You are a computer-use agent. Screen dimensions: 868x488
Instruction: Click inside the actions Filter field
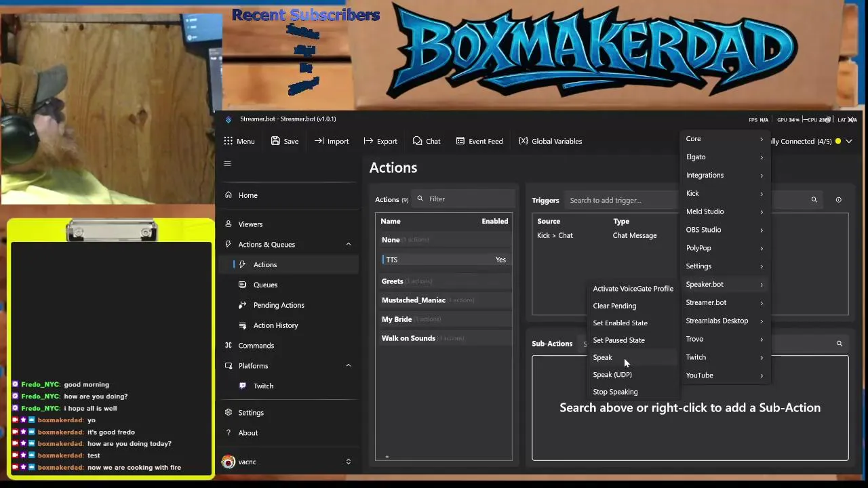click(x=464, y=199)
